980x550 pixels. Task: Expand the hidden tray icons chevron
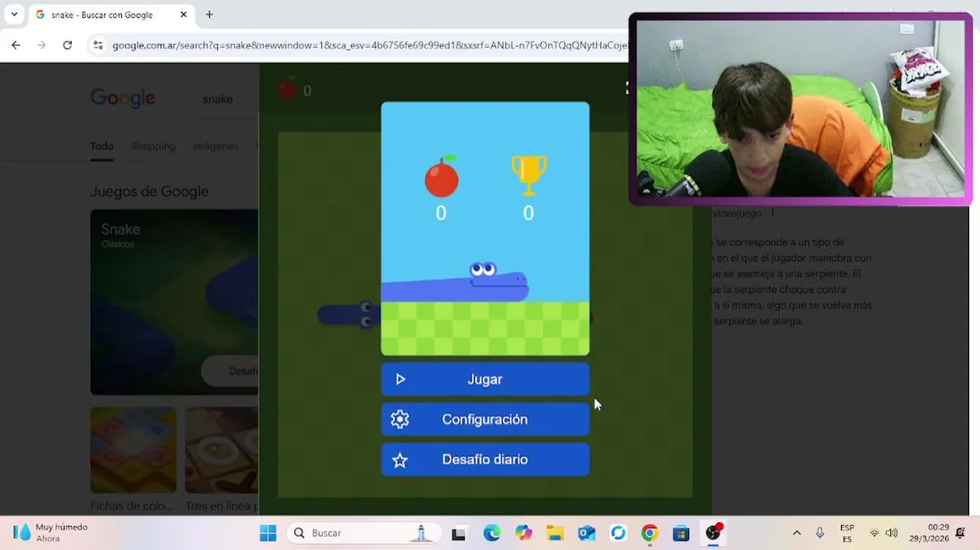[x=797, y=533]
